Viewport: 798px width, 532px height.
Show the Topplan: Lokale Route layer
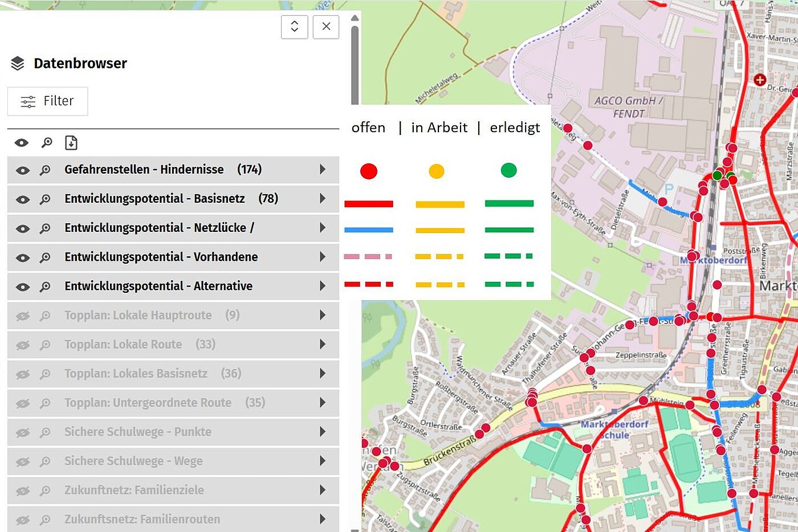23,345
